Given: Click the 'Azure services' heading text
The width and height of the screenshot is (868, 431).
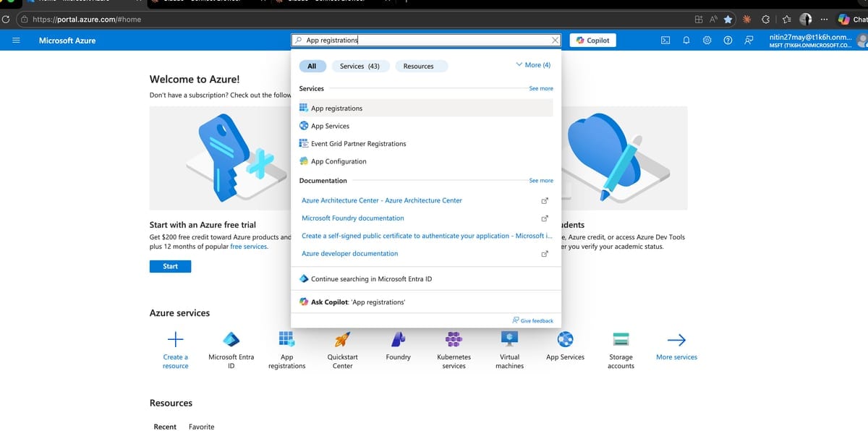Looking at the screenshot, I should click(179, 313).
